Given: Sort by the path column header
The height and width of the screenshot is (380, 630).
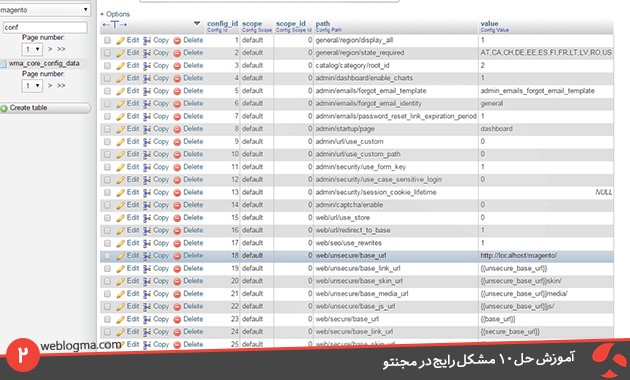Looking at the screenshot, I should pyautogui.click(x=323, y=24).
